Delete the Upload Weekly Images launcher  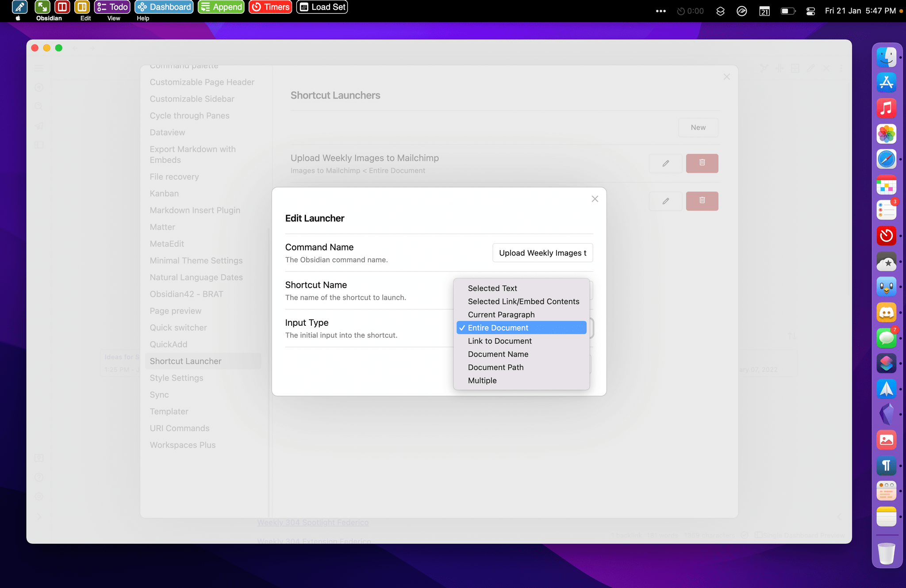[x=702, y=163]
